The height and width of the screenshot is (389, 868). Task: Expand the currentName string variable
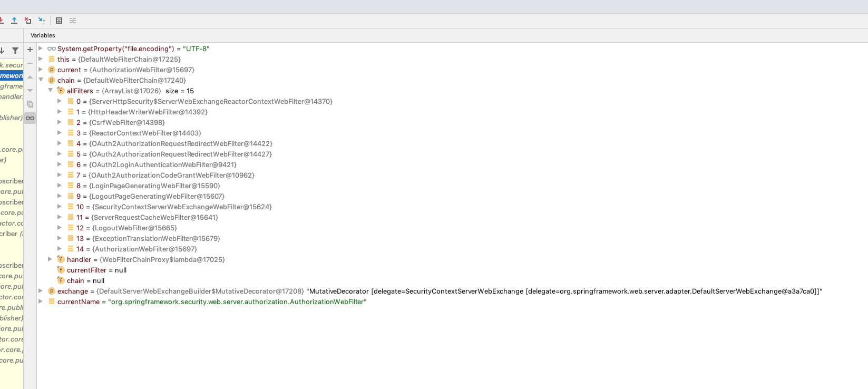[x=41, y=301]
